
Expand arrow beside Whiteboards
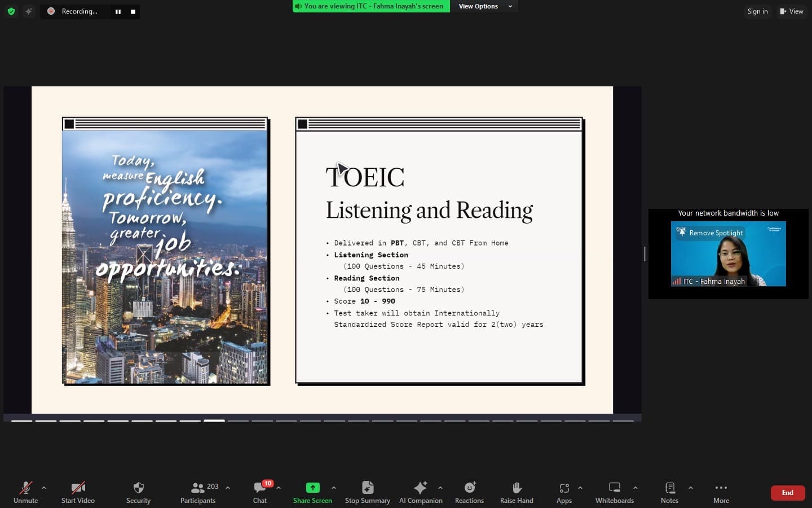pos(636,488)
